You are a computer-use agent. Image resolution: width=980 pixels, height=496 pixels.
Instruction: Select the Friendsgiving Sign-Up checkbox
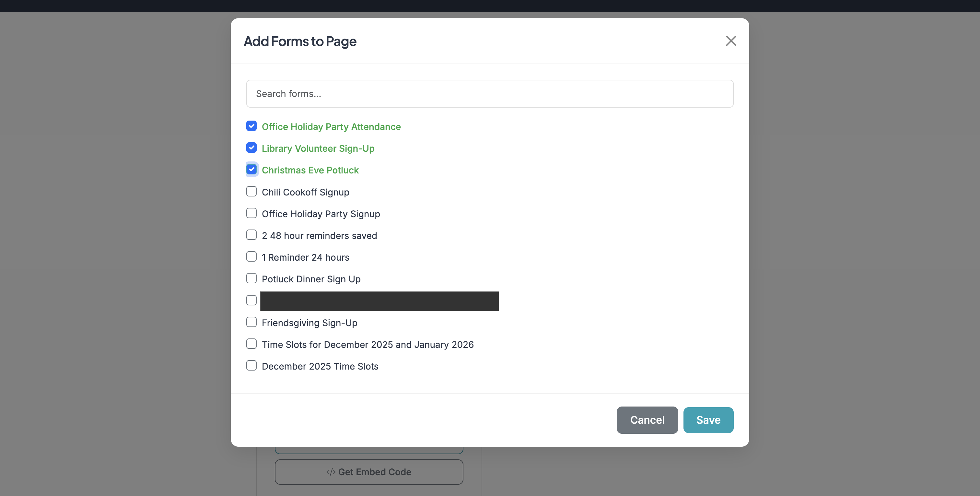point(251,322)
